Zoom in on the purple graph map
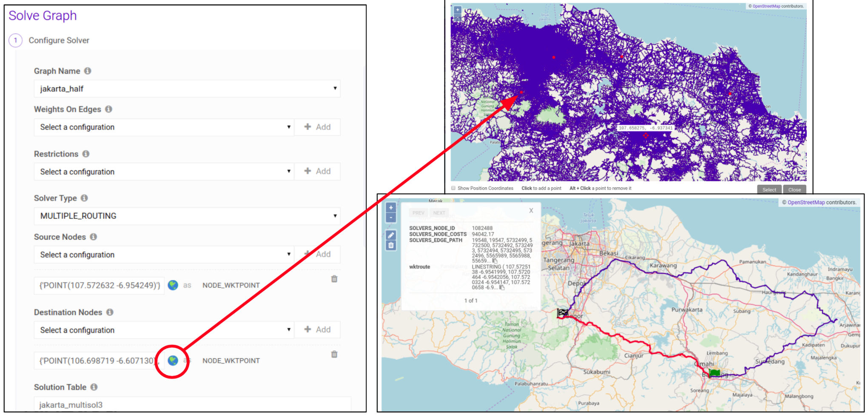The width and height of the screenshot is (868, 415). coord(458,9)
